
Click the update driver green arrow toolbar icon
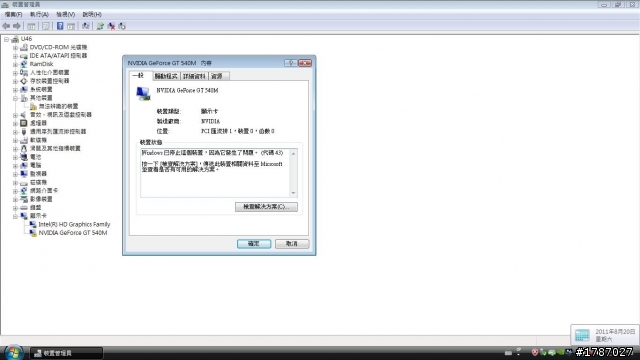point(100,26)
